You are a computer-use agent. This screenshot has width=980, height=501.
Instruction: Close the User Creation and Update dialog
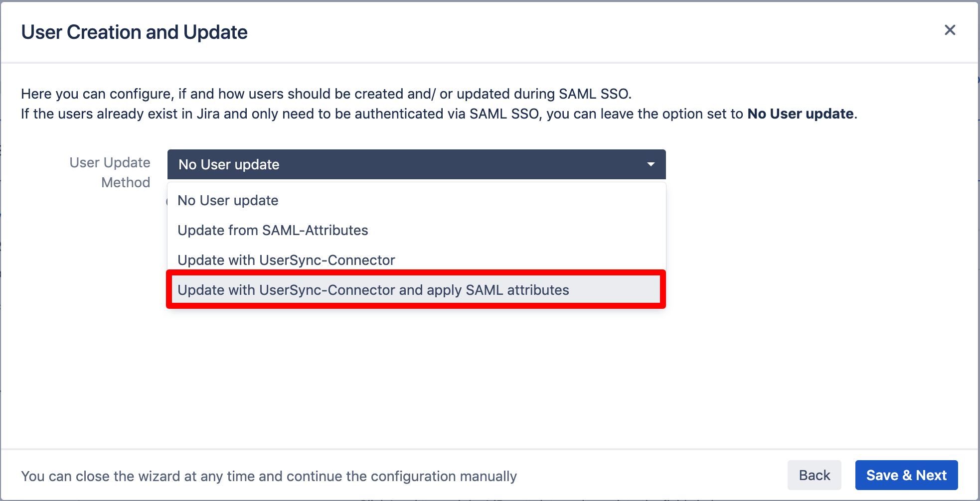[x=950, y=30]
